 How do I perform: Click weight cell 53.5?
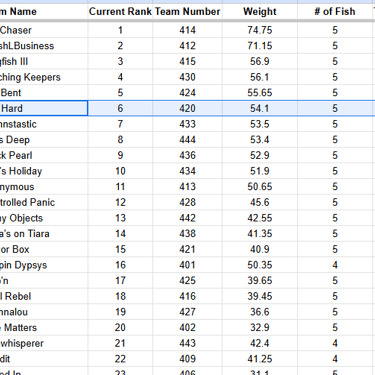(x=260, y=124)
